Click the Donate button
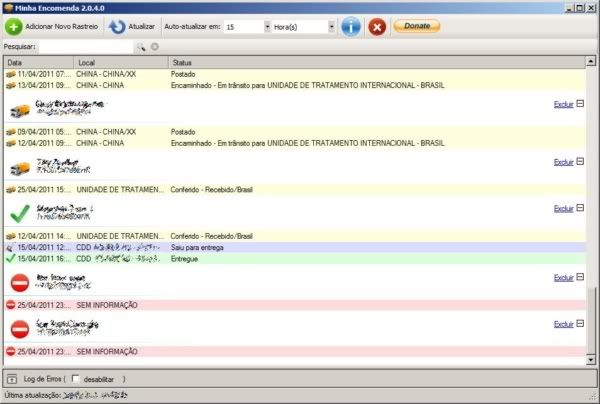 click(417, 26)
